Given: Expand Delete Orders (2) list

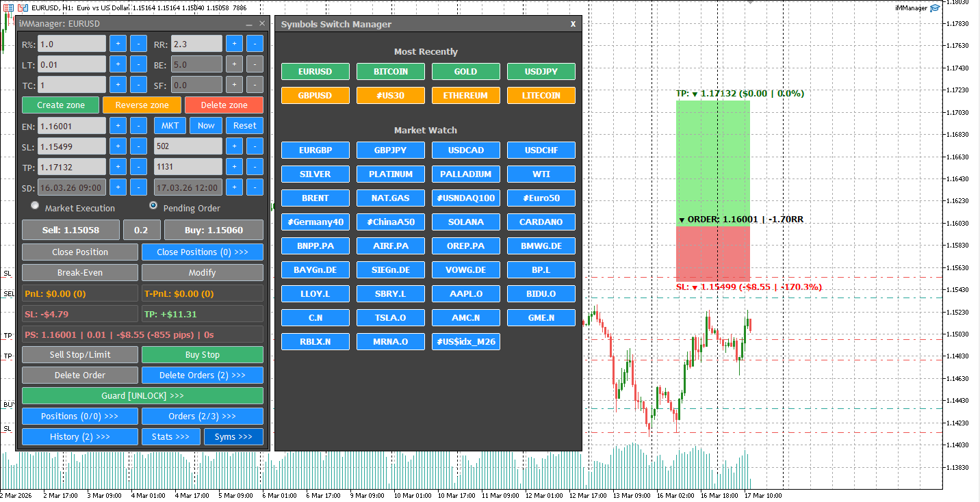Looking at the screenshot, I should coord(203,375).
